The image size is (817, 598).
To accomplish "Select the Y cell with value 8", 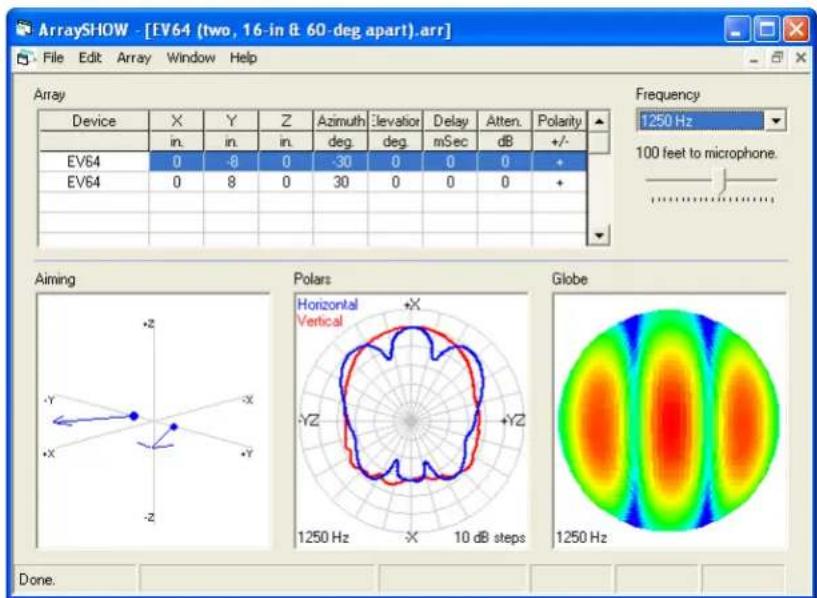I will coord(231,182).
